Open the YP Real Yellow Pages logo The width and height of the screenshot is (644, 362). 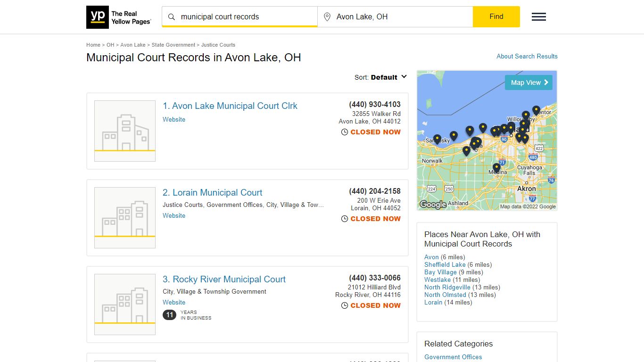click(119, 17)
